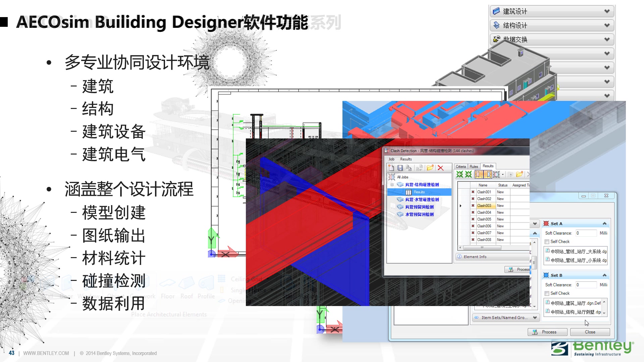Open the Results menu in Clash Detection
Screen dimensions: 644x362
(x=406, y=159)
